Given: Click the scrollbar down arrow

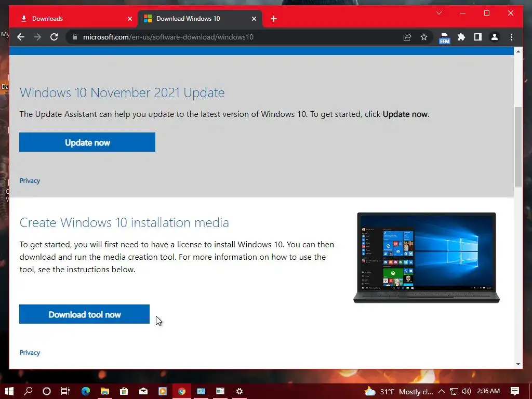Looking at the screenshot, I should click(518, 364).
